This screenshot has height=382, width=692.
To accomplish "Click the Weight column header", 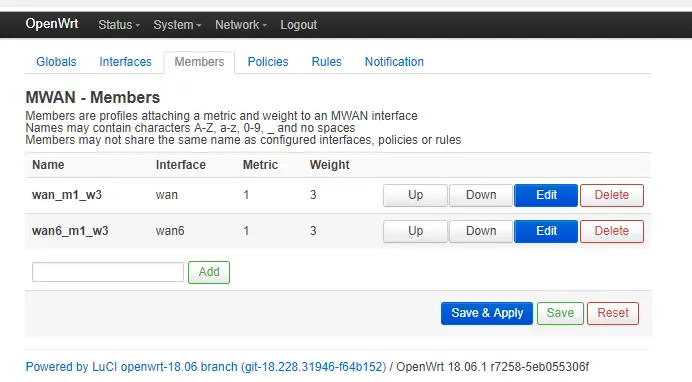I will pos(330,165).
